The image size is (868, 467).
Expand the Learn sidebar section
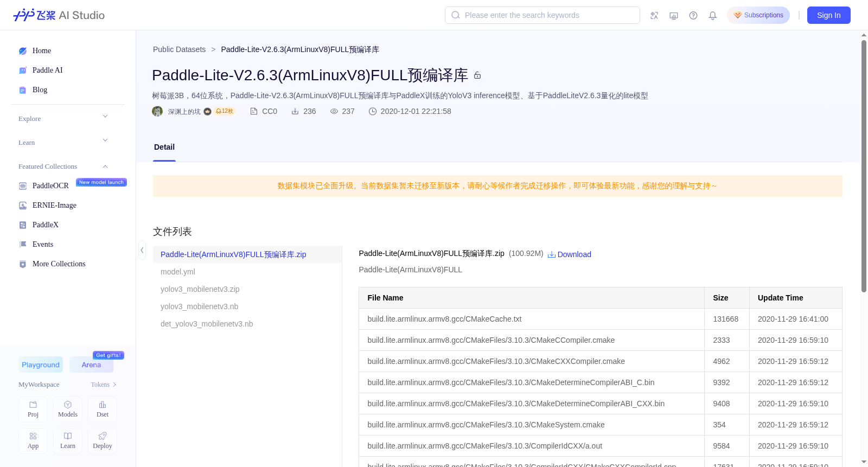click(105, 140)
